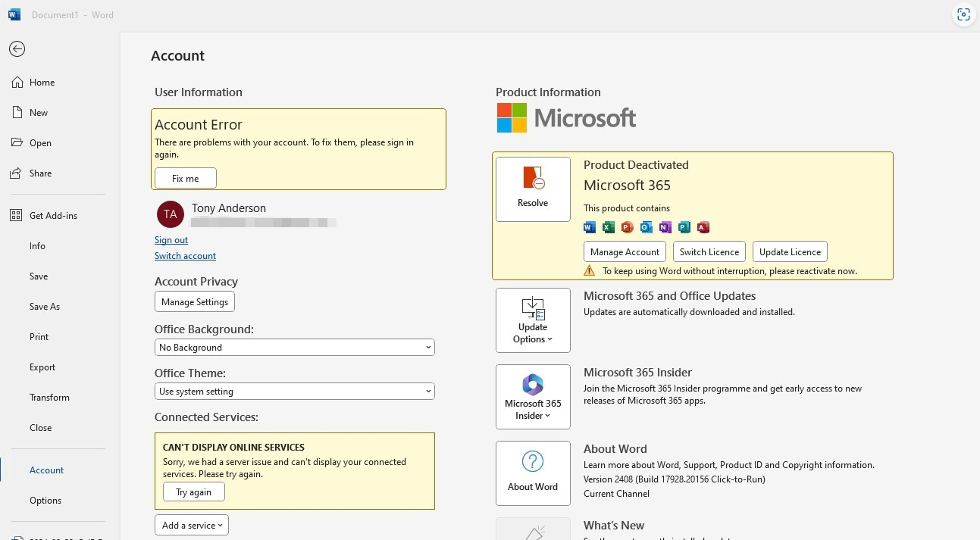Viewport: 980px width, 540px height.
Task: Open the Microsoft 365 Insider dropdown
Action: pyautogui.click(x=533, y=397)
